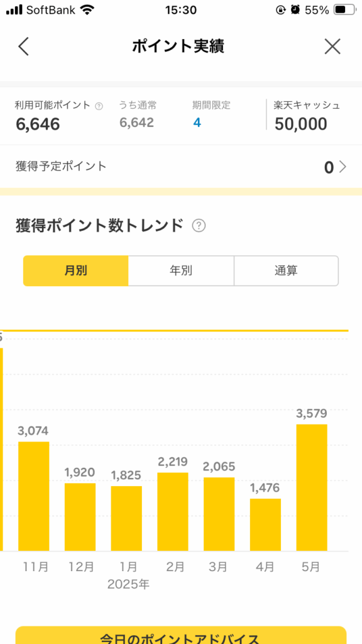
Task: Select the 2月 bar showing 2,219
Action: point(173,512)
